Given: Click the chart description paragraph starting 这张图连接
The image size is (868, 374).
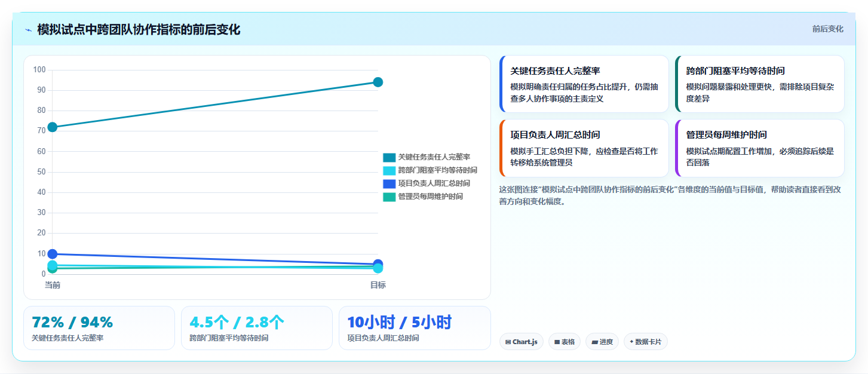Looking at the screenshot, I should click(670, 195).
